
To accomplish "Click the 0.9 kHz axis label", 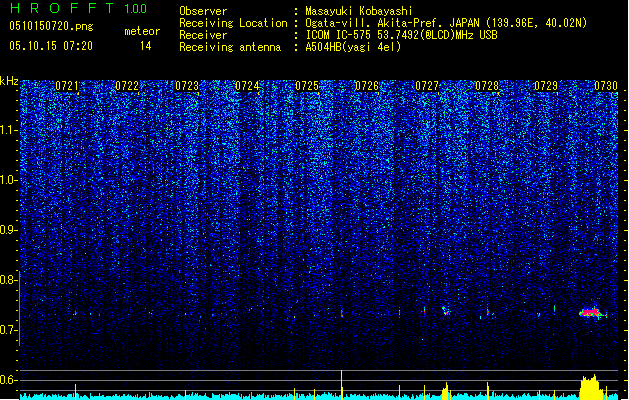I will [x=9, y=230].
